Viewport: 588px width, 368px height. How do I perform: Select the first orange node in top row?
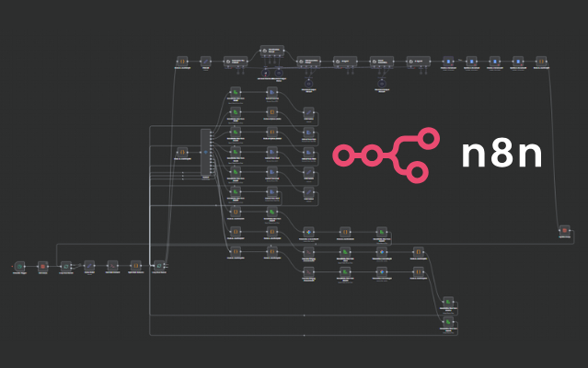[x=182, y=61]
